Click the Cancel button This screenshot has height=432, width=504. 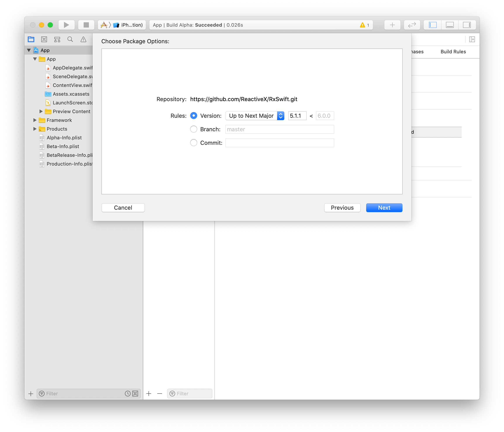tap(123, 208)
